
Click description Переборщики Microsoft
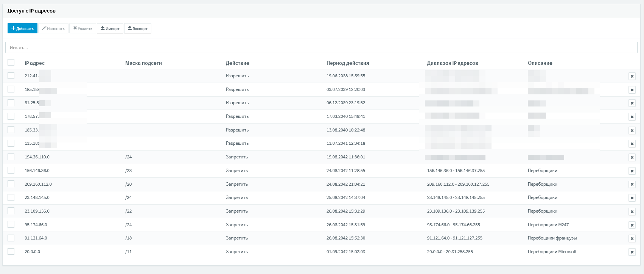click(552, 252)
